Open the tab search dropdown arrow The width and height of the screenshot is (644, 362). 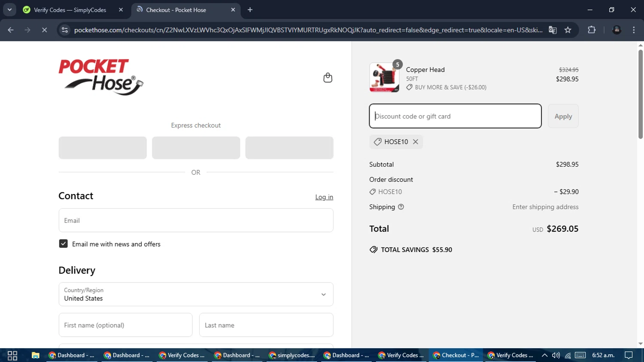(x=9, y=10)
